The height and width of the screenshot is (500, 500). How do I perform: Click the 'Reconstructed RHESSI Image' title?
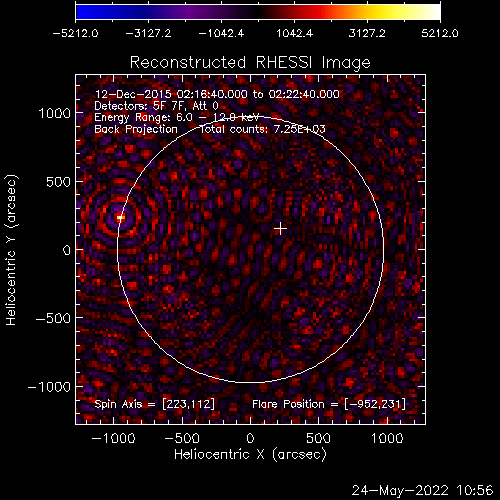pos(250,62)
